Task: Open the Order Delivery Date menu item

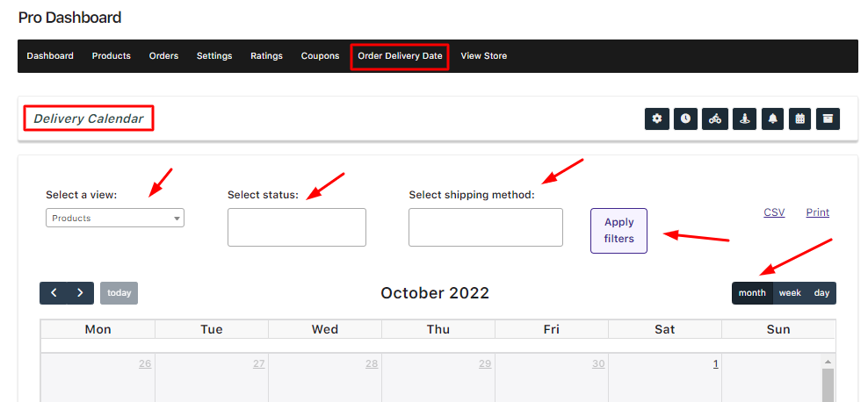Action: 400,56
